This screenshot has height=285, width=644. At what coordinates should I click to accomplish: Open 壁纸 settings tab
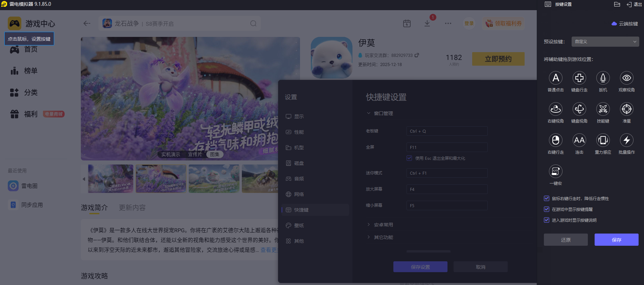[x=315, y=225]
